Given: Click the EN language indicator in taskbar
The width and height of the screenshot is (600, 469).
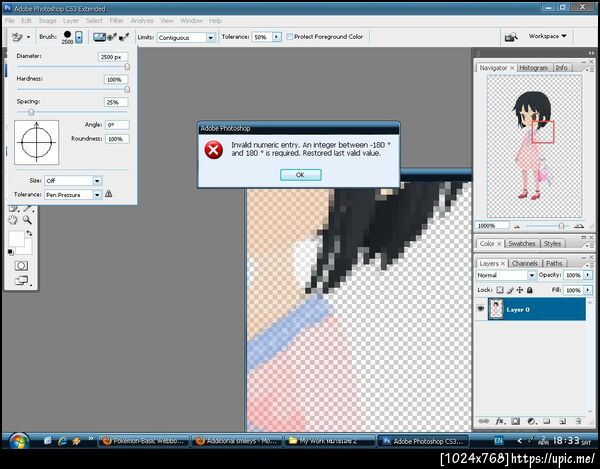Looking at the screenshot, I should pos(498,441).
